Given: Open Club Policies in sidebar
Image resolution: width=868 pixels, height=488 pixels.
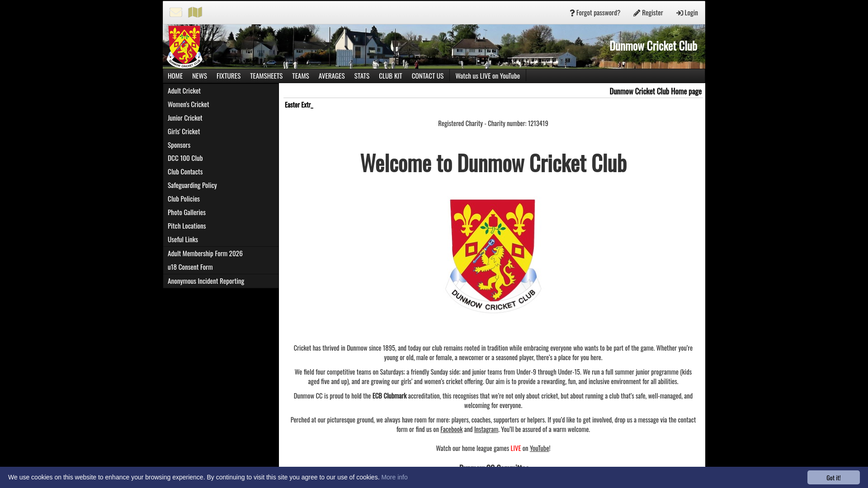Looking at the screenshot, I should pos(221,199).
